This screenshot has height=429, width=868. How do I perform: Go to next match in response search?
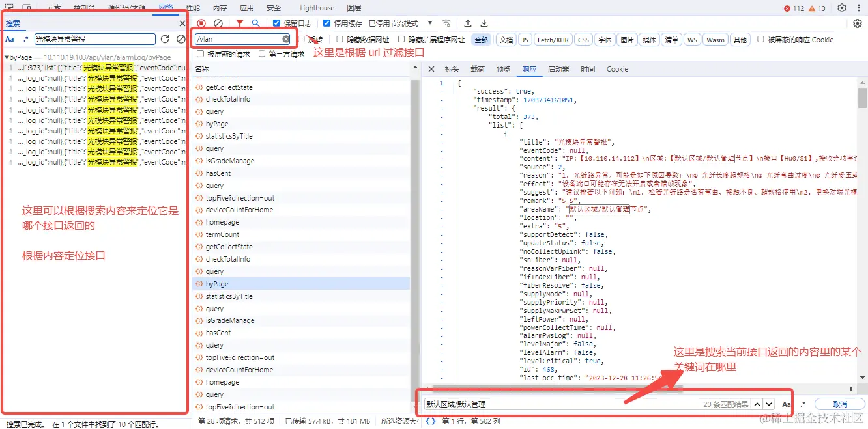(769, 404)
